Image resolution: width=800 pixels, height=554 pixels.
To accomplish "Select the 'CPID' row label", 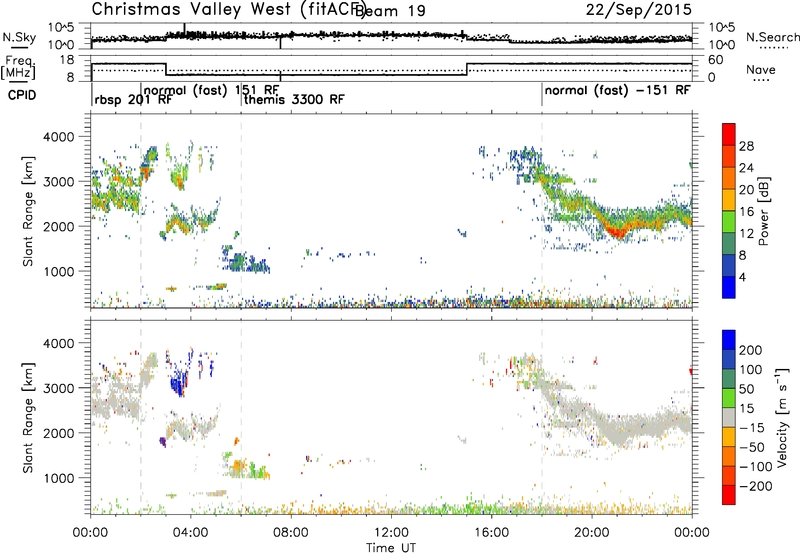I will click(22, 95).
